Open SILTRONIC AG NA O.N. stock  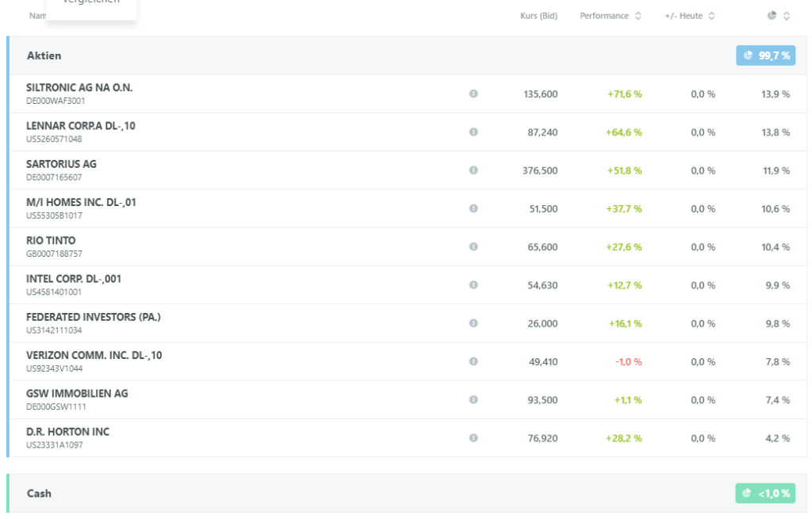coord(79,87)
